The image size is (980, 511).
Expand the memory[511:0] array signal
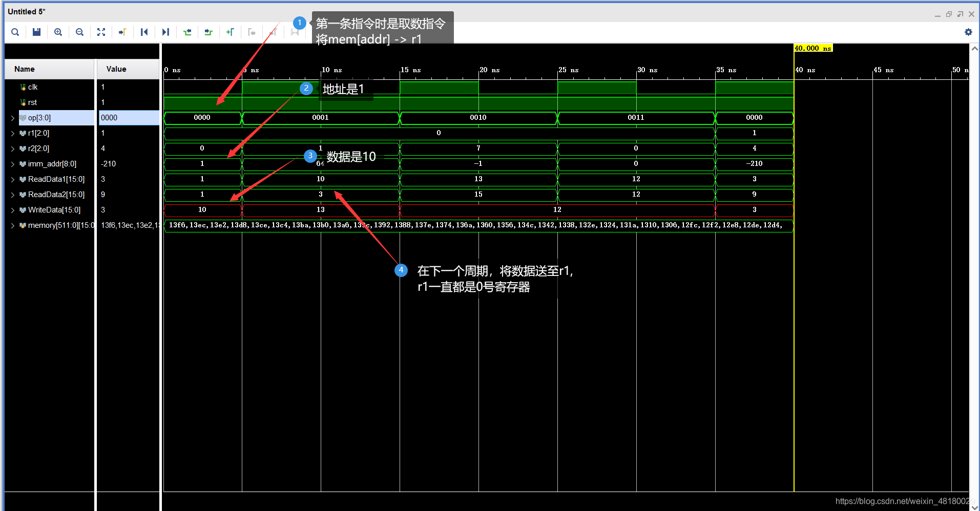12,225
